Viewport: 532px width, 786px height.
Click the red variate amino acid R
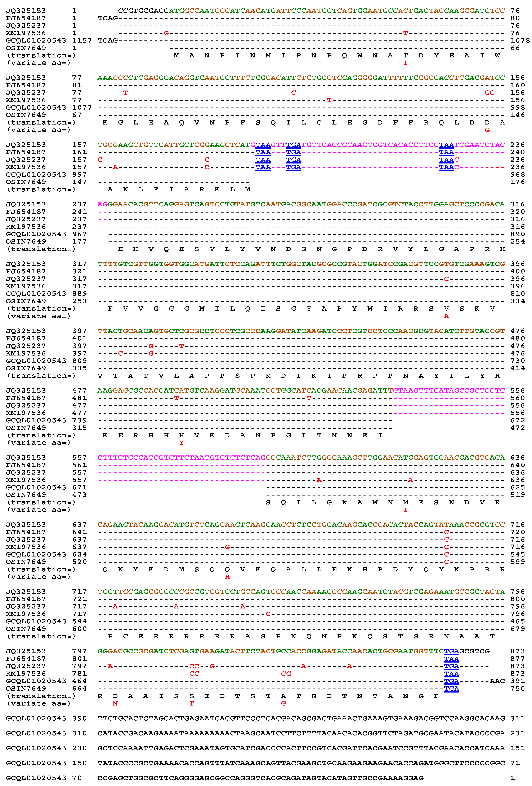[227, 577]
